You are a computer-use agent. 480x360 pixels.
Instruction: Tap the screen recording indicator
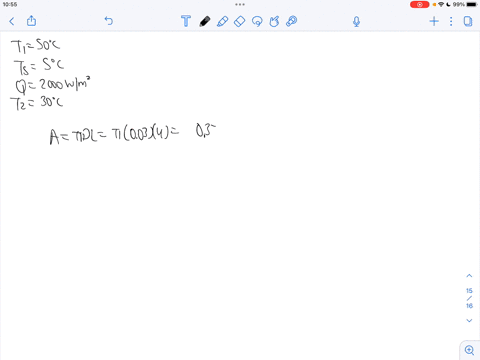pos(419,4)
